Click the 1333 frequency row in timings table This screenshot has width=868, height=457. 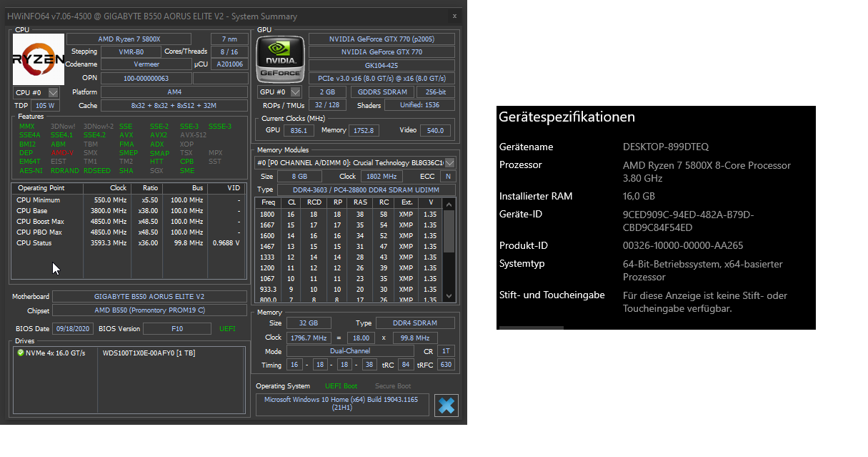click(349, 257)
